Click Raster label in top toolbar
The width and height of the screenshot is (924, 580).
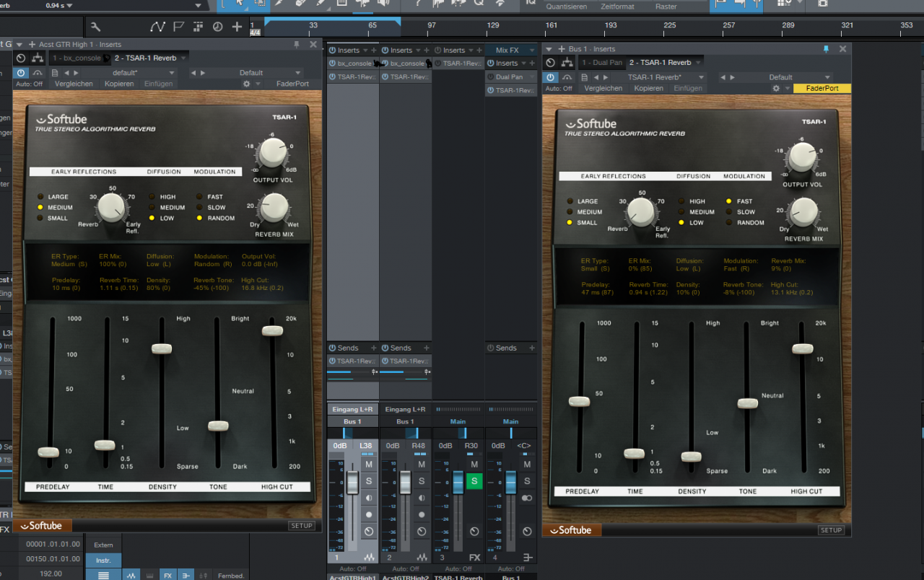click(666, 6)
